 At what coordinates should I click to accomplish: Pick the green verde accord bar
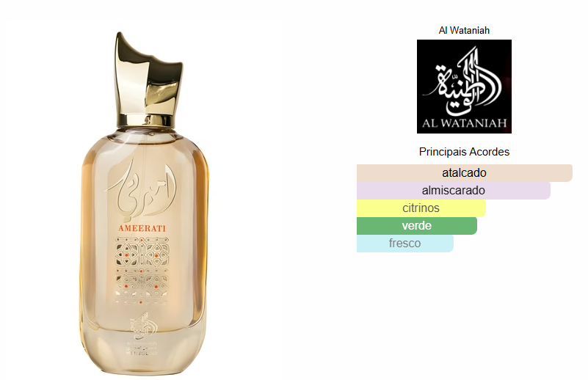coord(417,226)
